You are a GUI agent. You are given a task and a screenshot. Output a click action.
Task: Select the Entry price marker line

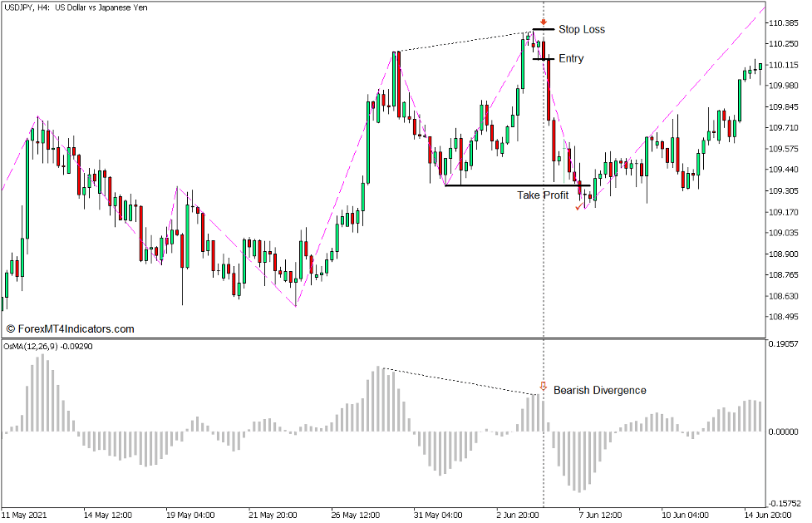tap(544, 59)
